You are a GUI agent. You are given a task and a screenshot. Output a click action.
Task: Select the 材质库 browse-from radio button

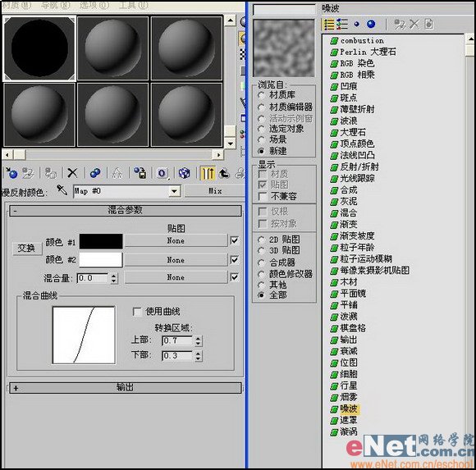(x=261, y=95)
